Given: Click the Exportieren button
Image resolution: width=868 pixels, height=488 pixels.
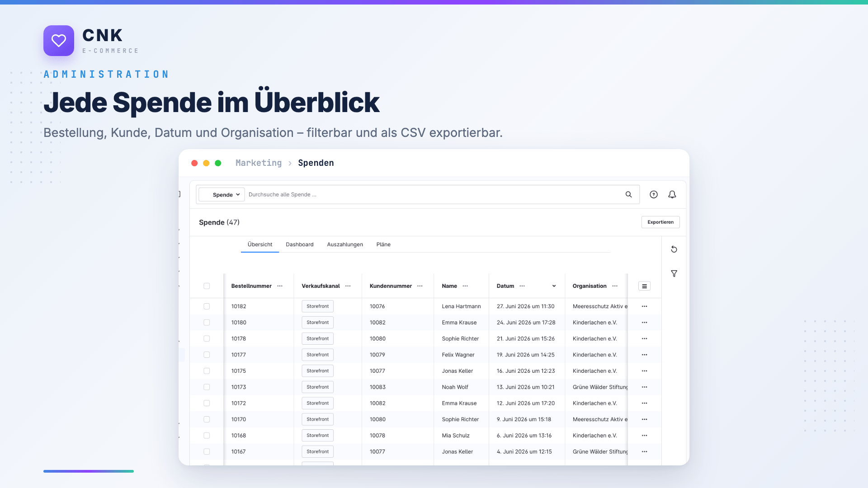Looking at the screenshot, I should pyautogui.click(x=660, y=222).
